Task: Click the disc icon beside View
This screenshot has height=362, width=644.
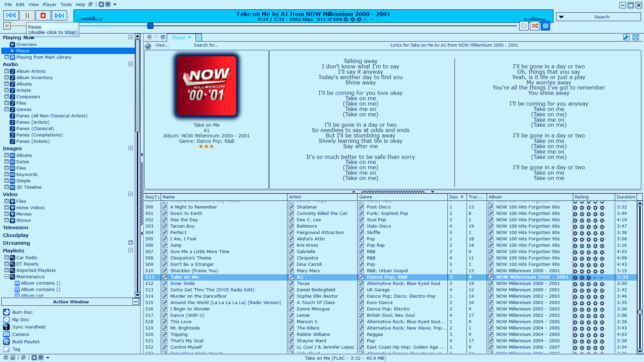Action: coord(148,46)
